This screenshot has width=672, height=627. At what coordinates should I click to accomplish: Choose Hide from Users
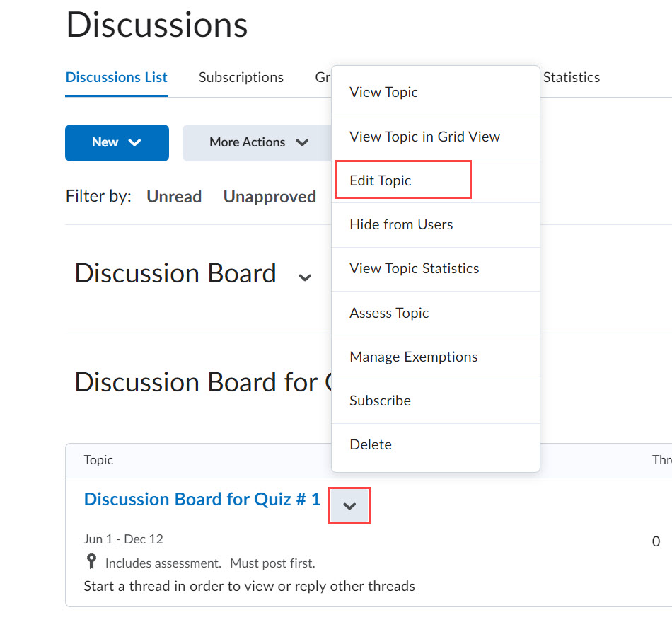[x=400, y=224]
